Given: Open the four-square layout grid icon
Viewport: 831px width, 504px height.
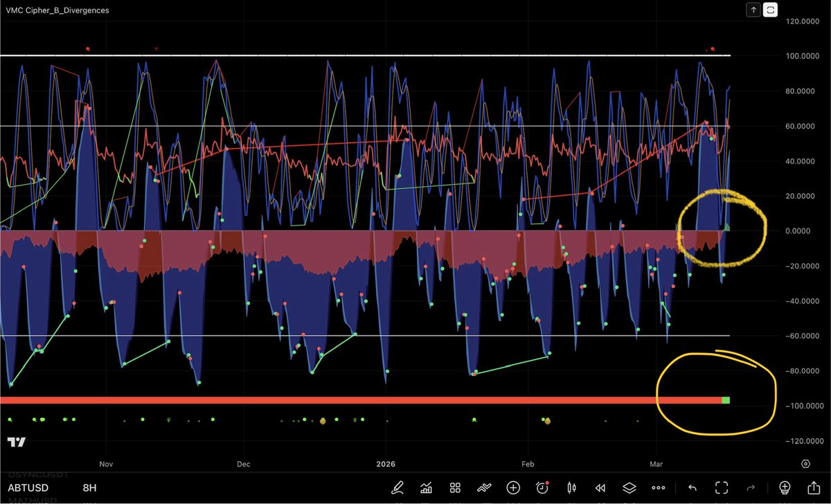Looking at the screenshot, I should coord(455,487).
